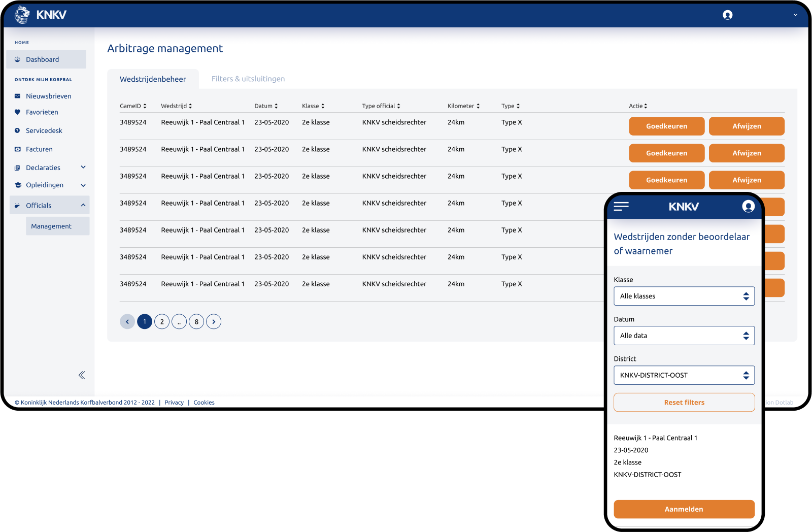
Task: Open the Datum dropdown 'Alle data'
Action: [x=684, y=336]
